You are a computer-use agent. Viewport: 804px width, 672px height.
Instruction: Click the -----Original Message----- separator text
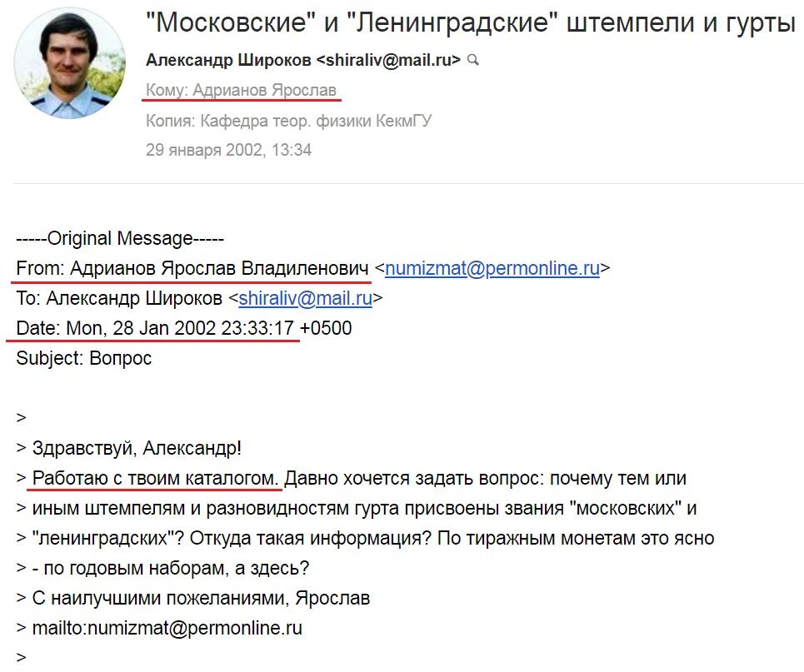(x=120, y=239)
